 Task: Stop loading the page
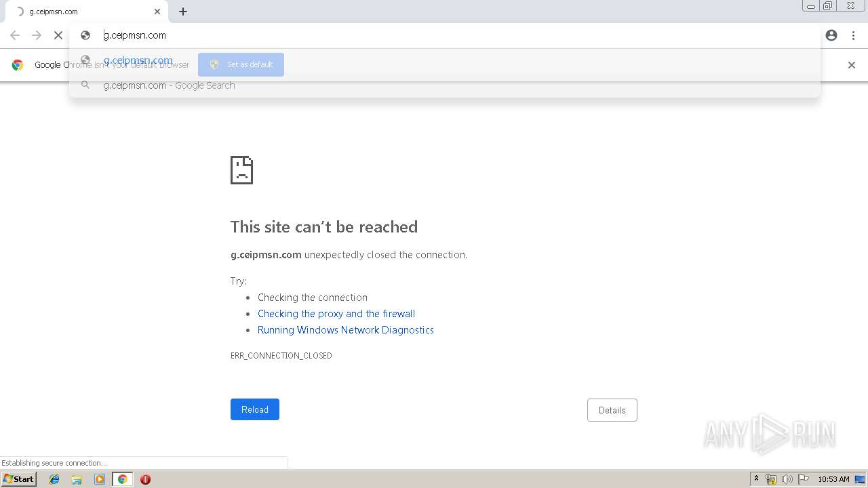pos(58,35)
